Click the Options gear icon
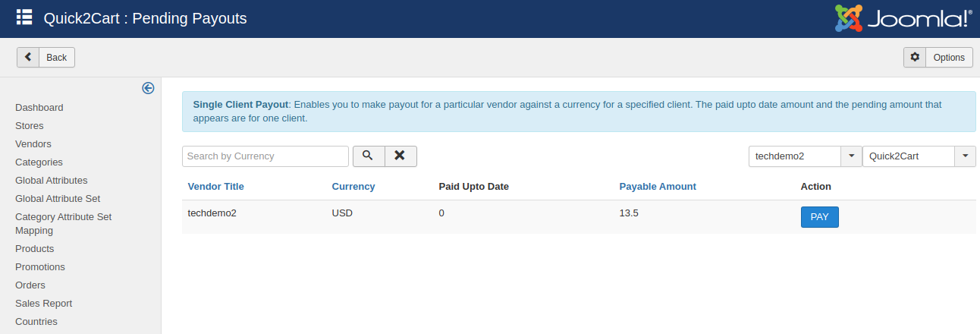Image resolution: width=980 pixels, height=334 pixels. [x=915, y=57]
